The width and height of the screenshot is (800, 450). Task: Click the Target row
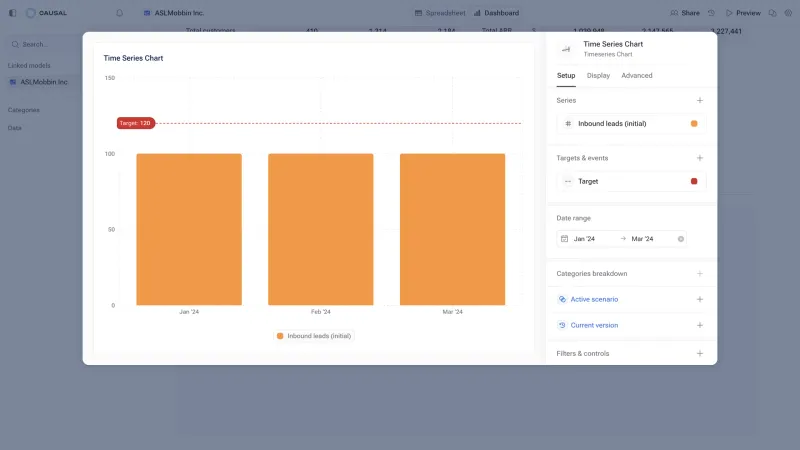(x=631, y=181)
